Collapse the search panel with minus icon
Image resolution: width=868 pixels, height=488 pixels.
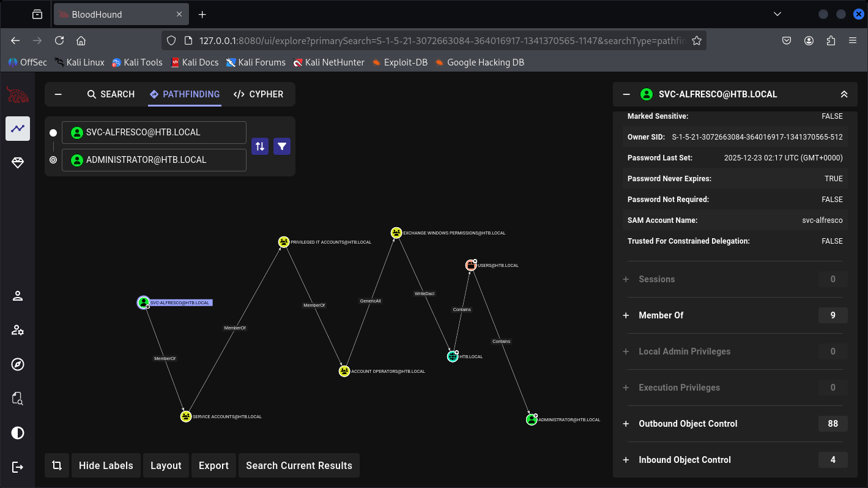(58, 94)
